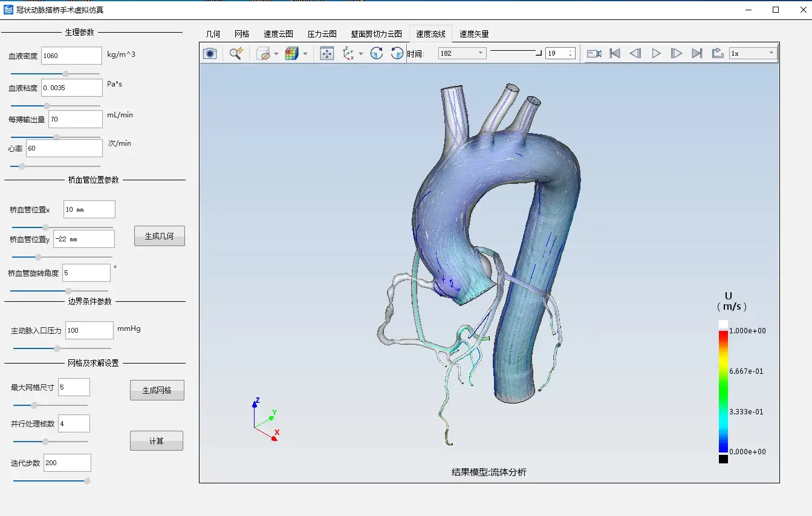The width and height of the screenshot is (812, 516).
Task: Switch to the 几何 tab
Action: pos(213,34)
